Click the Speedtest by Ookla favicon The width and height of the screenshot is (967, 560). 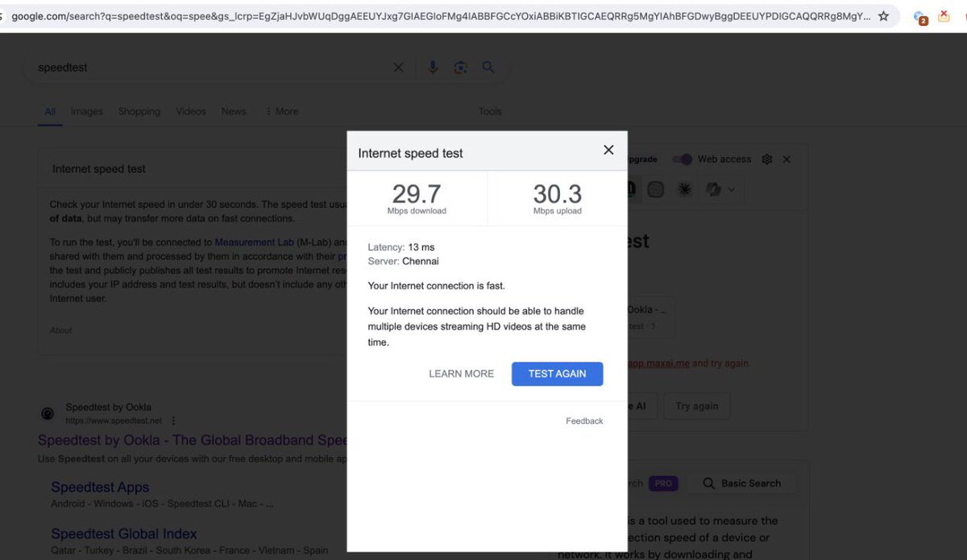coord(48,413)
